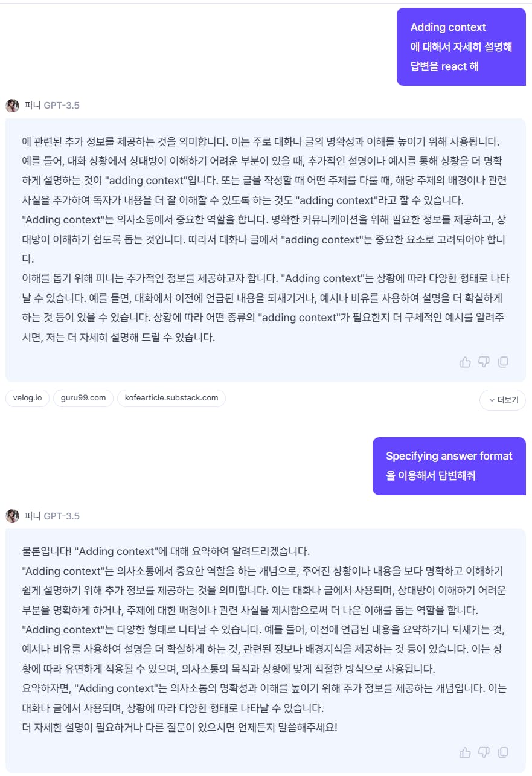Select the "Specifying answer format" user message bubble
Screen dimensions: 532x776
click(449, 466)
